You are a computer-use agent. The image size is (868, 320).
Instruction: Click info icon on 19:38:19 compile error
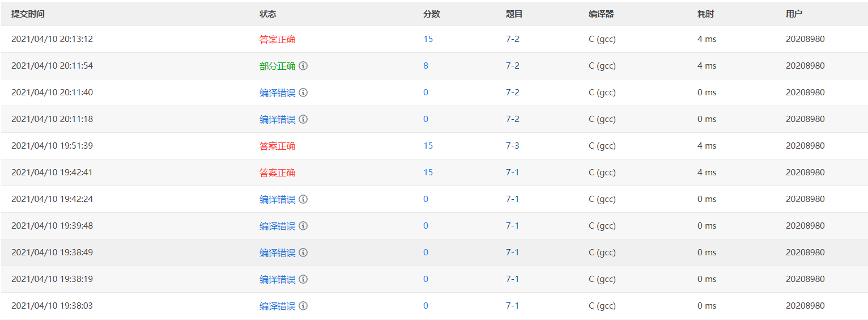coord(303,279)
